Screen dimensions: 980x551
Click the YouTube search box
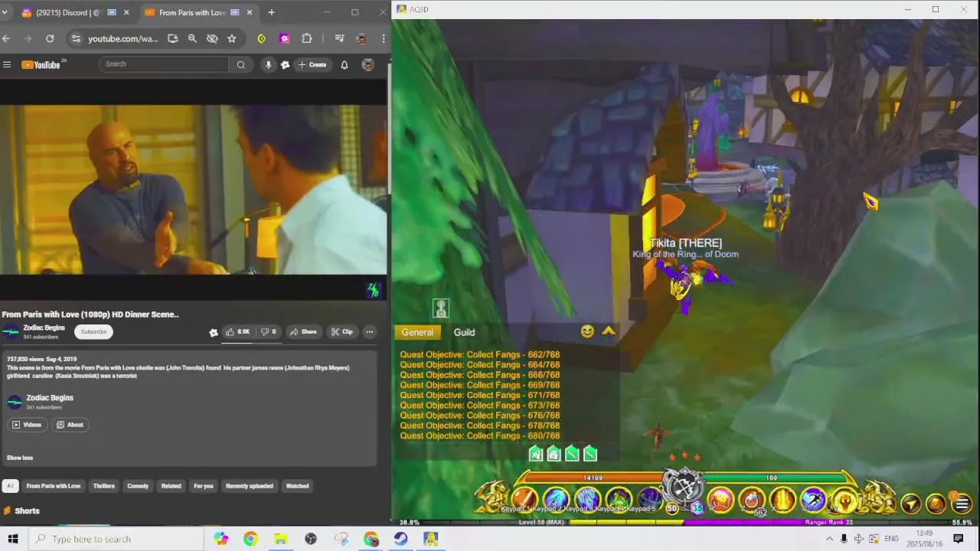164,64
